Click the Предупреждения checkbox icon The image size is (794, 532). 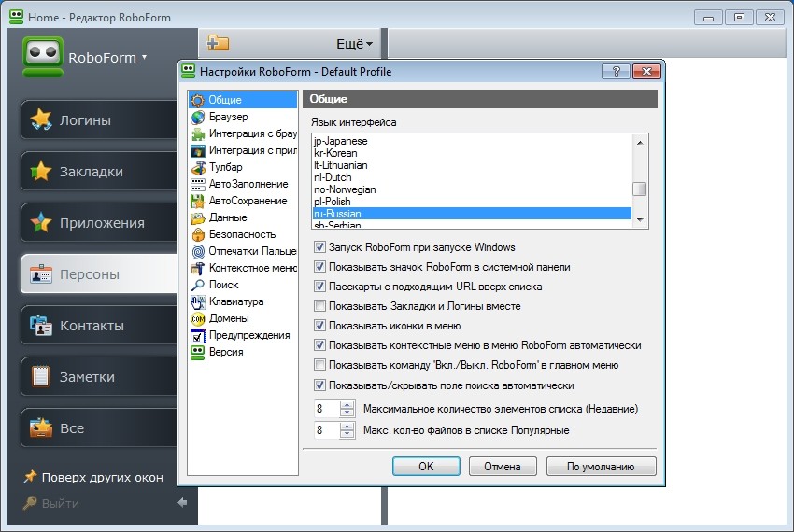(x=197, y=336)
